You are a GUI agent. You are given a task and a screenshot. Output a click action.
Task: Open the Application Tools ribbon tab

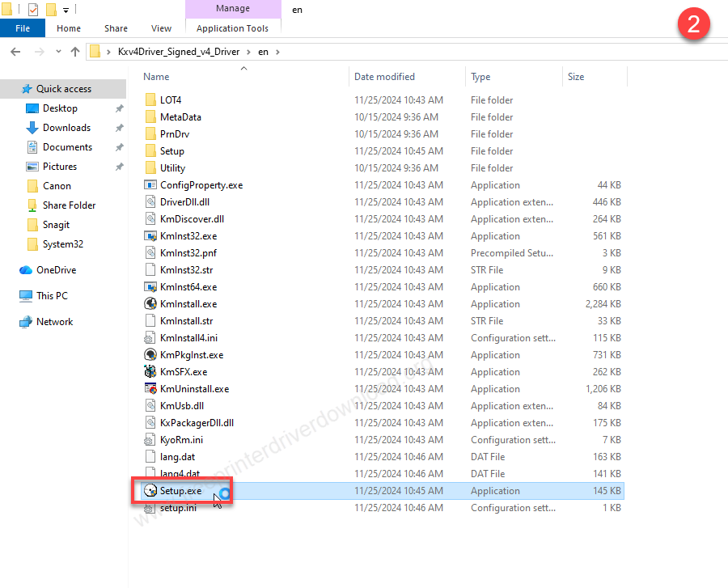[x=232, y=28]
